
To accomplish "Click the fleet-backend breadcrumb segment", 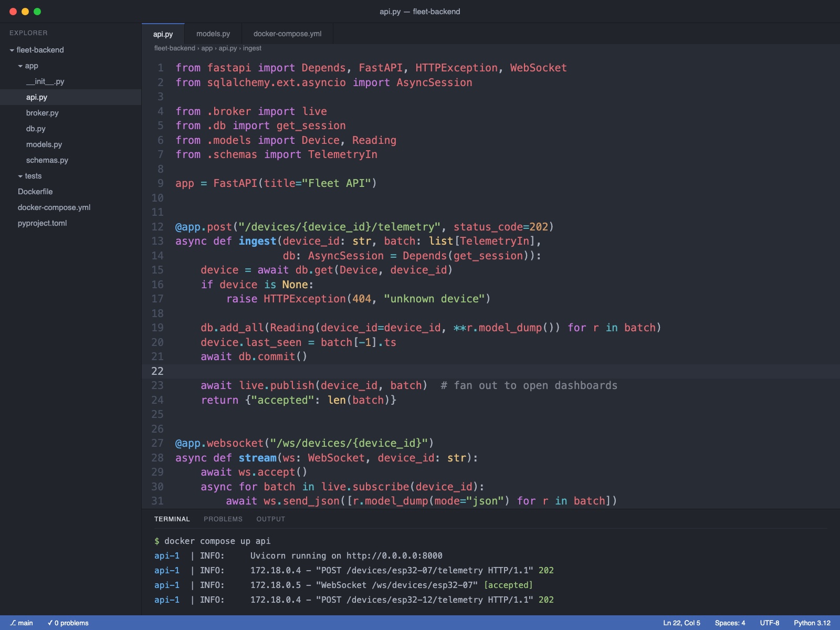I will 174,48.
